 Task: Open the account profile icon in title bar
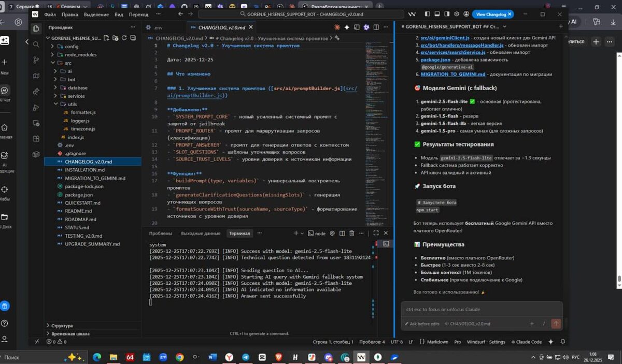466,14
